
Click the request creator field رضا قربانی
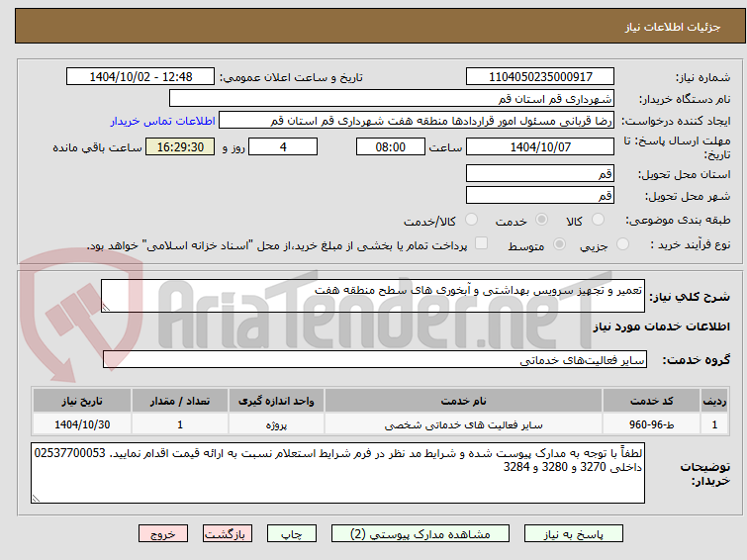click(x=417, y=121)
